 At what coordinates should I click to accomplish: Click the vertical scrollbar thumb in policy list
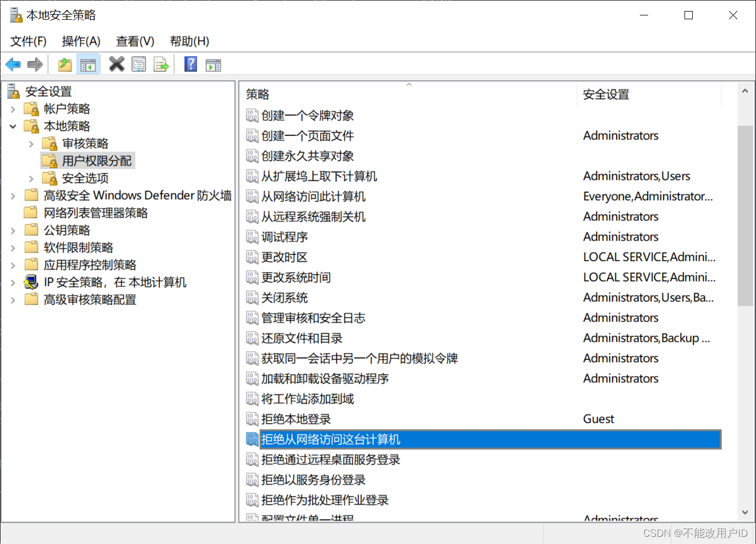[745, 215]
